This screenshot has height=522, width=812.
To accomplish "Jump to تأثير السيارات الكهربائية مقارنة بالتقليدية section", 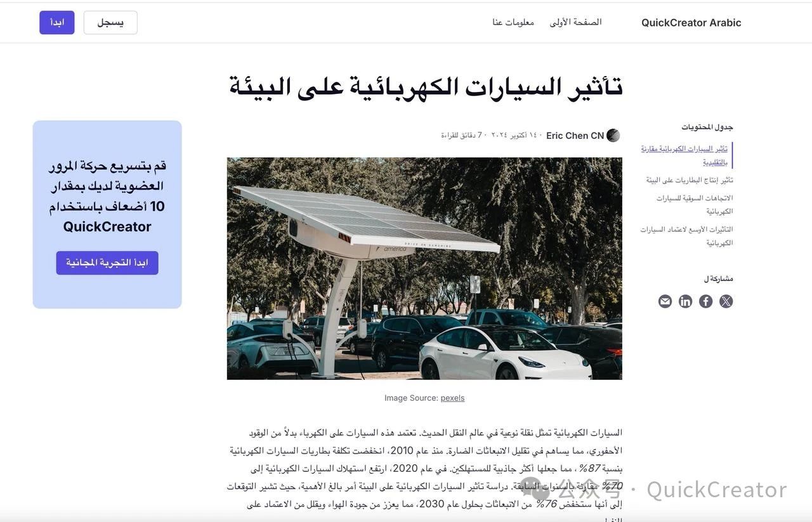I will click(x=684, y=155).
